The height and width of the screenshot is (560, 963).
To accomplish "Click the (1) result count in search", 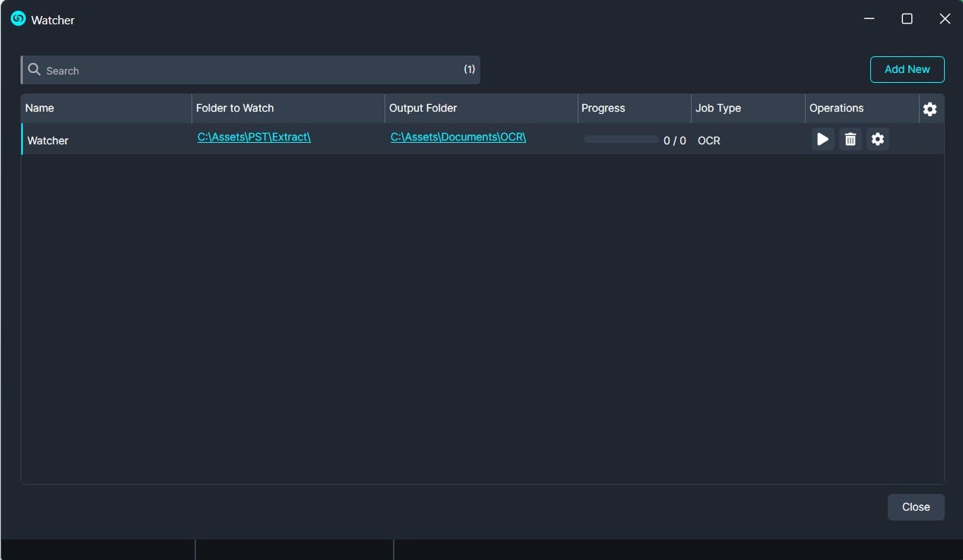I will tap(470, 69).
